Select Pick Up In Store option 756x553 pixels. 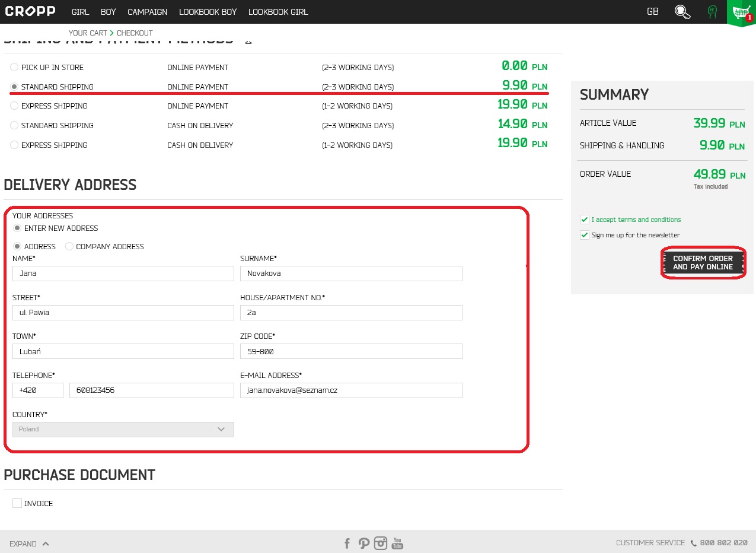coord(15,68)
